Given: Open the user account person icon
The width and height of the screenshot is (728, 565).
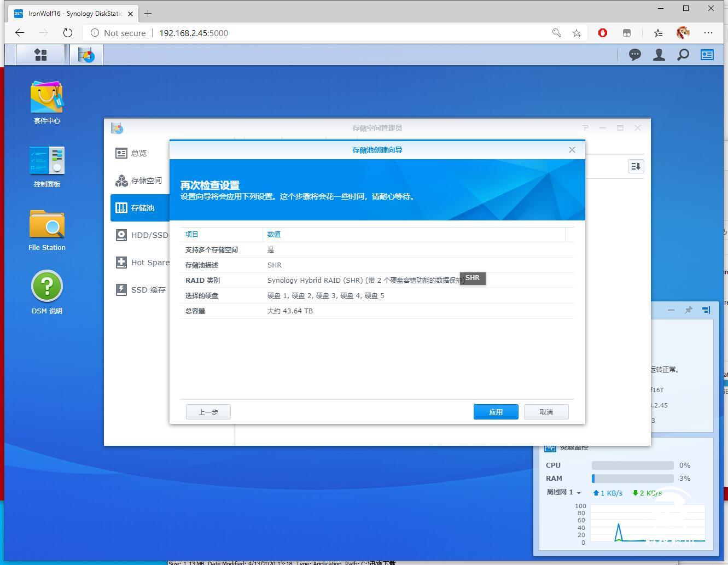Looking at the screenshot, I should point(659,54).
